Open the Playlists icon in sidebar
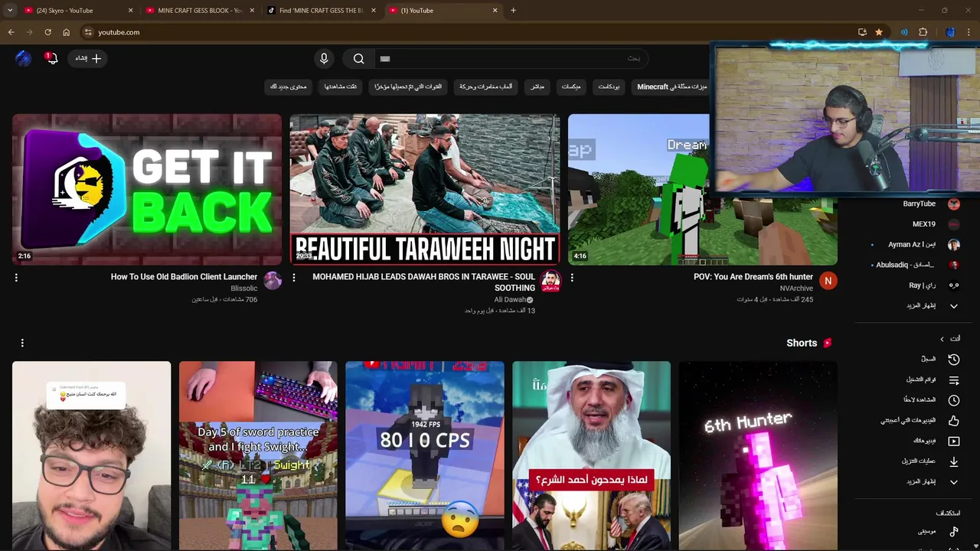The width and height of the screenshot is (980, 551). pyautogui.click(x=954, y=380)
